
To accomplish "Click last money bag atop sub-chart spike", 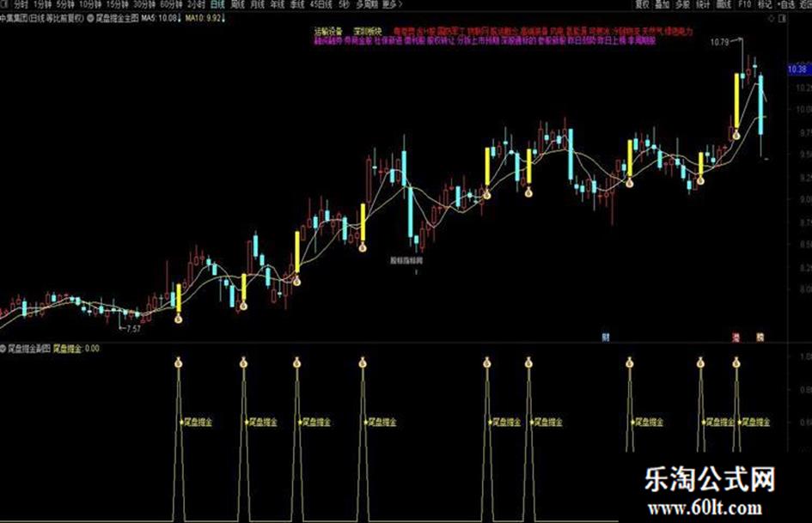I will 736,362.
